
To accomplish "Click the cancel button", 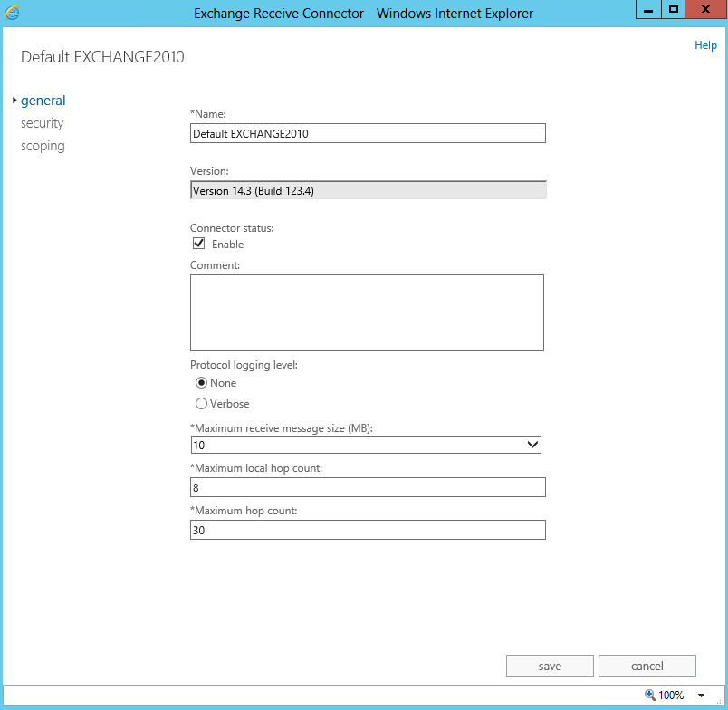I will (647, 667).
